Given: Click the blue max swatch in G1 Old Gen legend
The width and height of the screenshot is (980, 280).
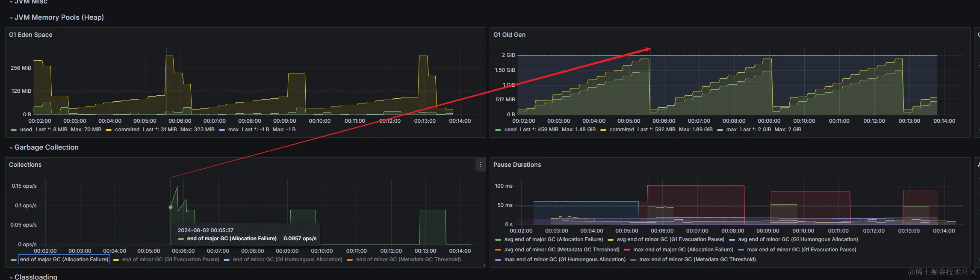Looking at the screenshot, I should point(720,130).
